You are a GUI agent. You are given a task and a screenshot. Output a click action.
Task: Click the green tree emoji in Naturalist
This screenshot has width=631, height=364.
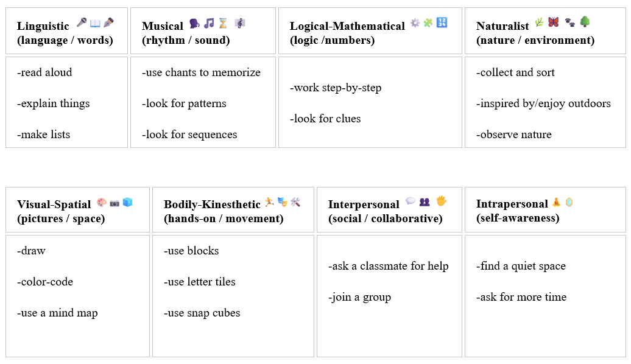(x=585, y=22)
